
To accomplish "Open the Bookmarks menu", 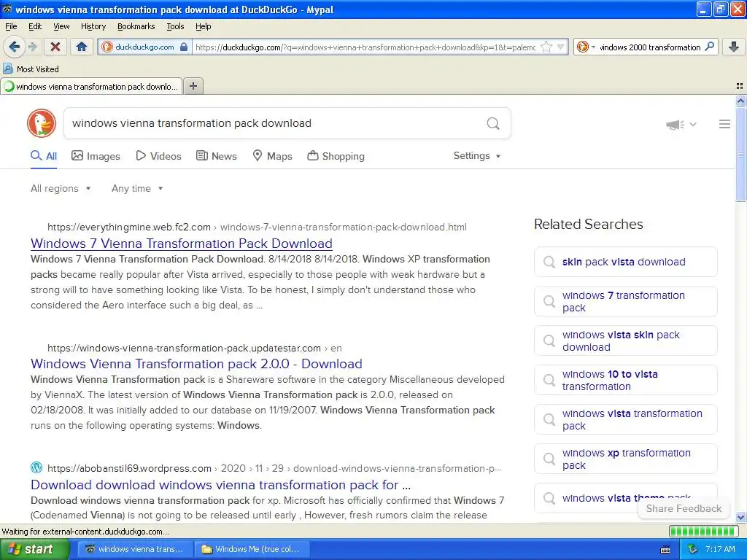I will point(136,26).
